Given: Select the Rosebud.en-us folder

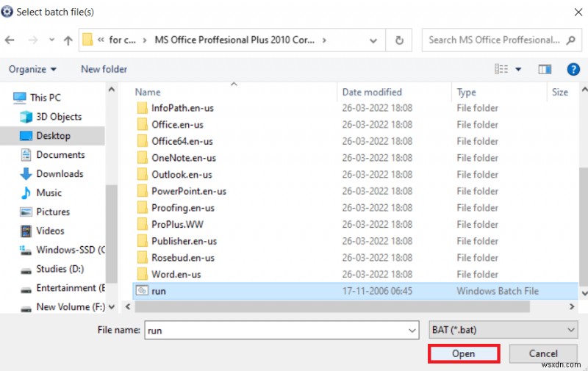Looking at the screenshot, I should (182, 258).
